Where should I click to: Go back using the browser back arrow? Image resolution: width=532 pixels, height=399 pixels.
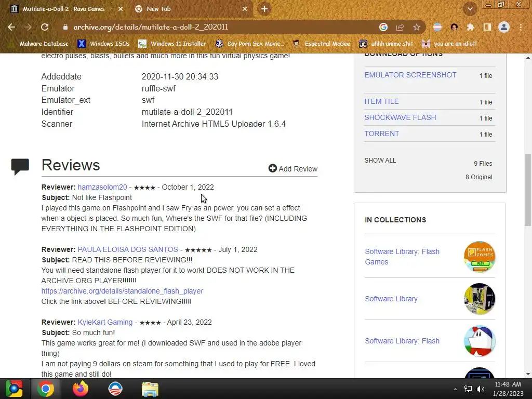[x=11, y=27]
